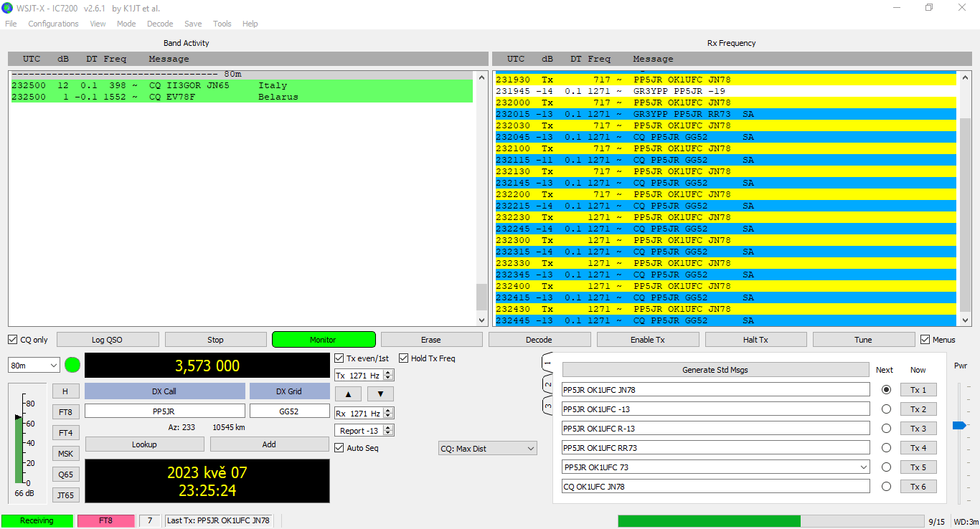Select the FT4 mode button

(x=65, y=433)
